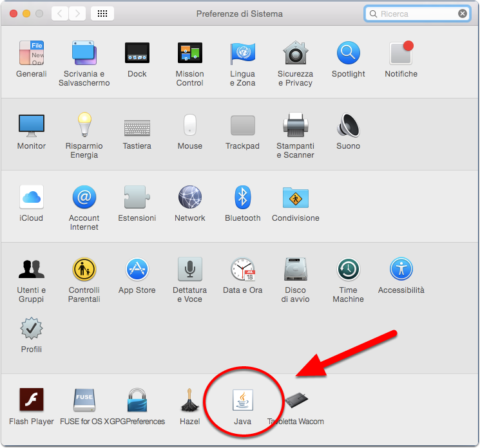Open iCloud preferences
Screen dimensions: 480x448
pos(32,197)
